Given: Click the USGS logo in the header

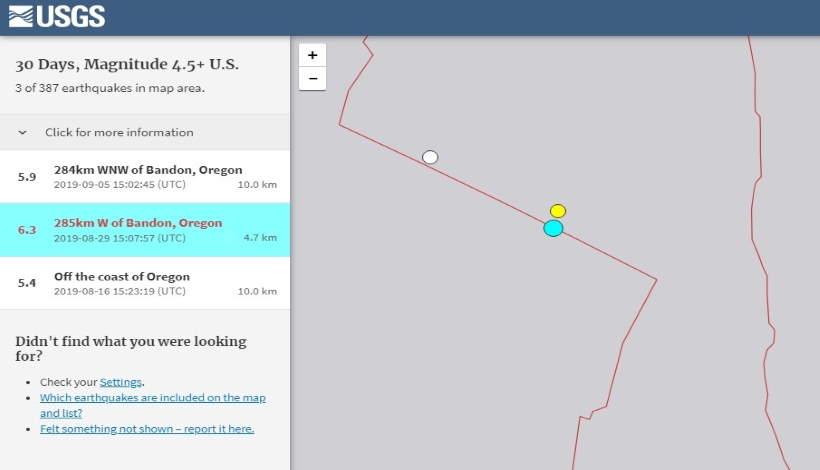Looking at the screenshot, I should click(x=57, y=16).
